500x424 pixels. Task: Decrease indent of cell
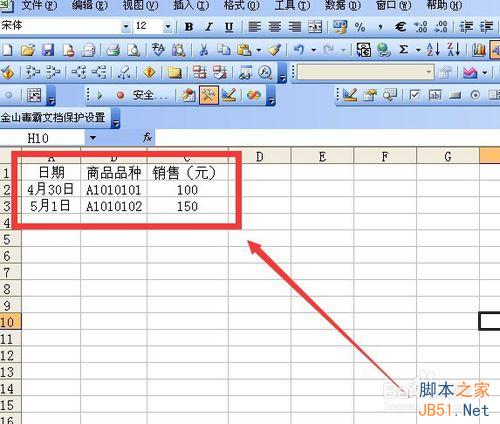pos(466,27)
